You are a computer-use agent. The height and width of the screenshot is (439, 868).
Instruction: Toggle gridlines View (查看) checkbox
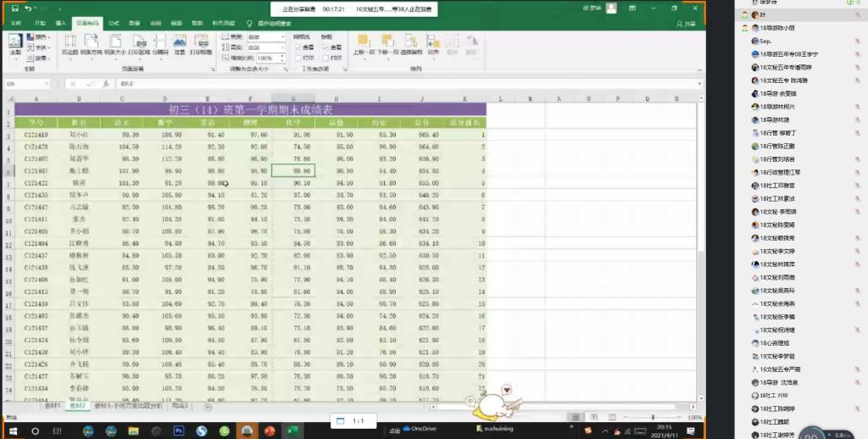coord(298,47)
